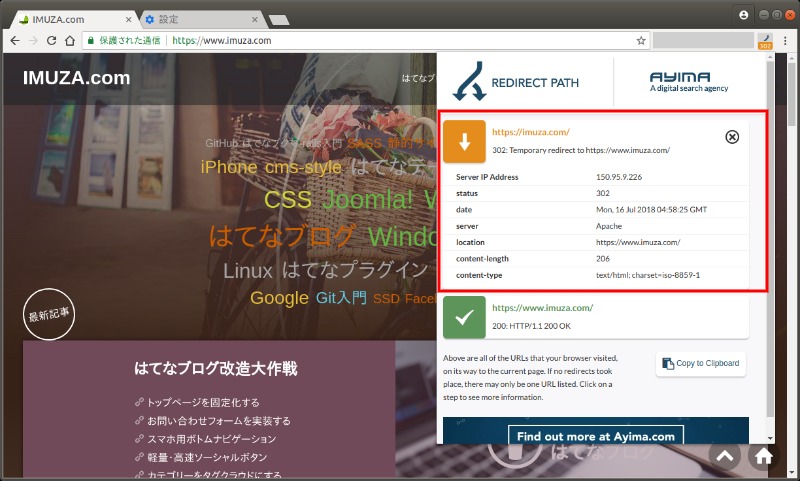Click the Redirect Path logo
Image resolution: width=800 pixels, height=481 pixels.
516,82
